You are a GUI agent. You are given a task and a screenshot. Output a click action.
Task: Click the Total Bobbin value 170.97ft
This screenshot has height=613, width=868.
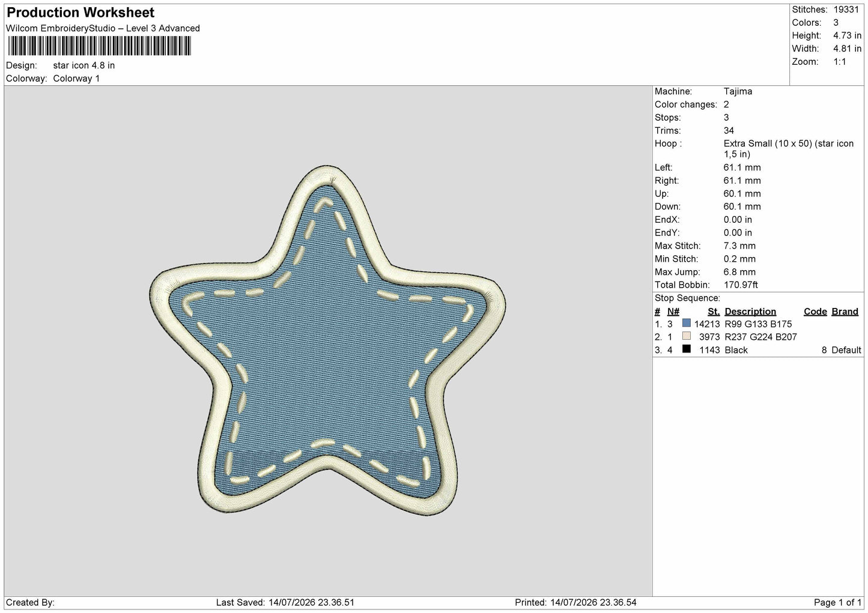click(741, 285)
